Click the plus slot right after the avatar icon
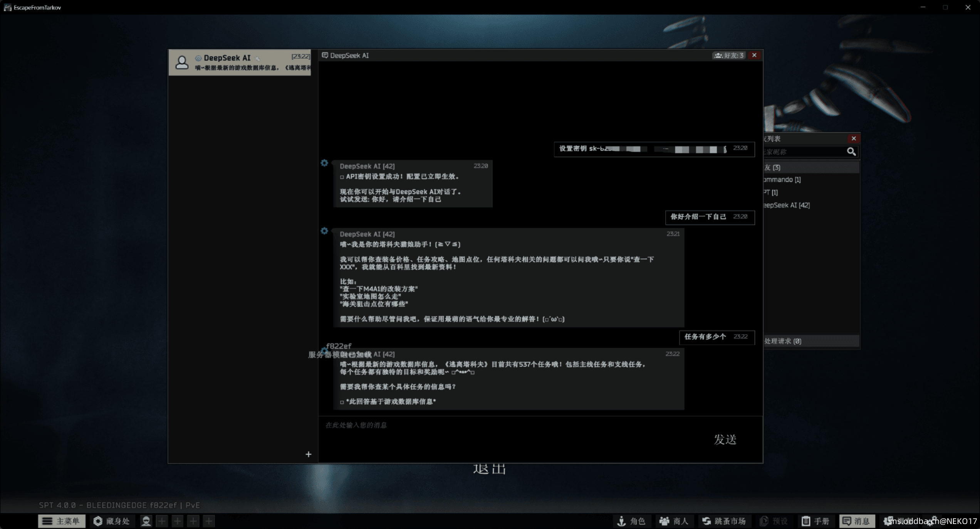The width and height of the screenshot is (980, 529). [162, 521]
